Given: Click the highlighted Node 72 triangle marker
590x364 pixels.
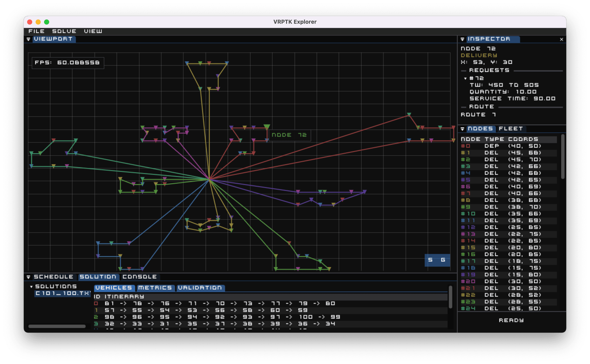Looking at the screenshot, I should [267, 126].
